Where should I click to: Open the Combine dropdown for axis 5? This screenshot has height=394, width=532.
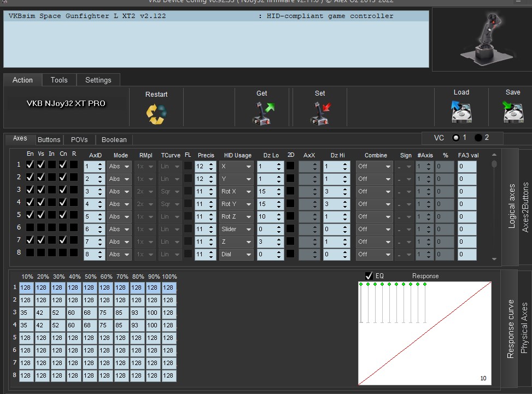click(x=374, y=216)
